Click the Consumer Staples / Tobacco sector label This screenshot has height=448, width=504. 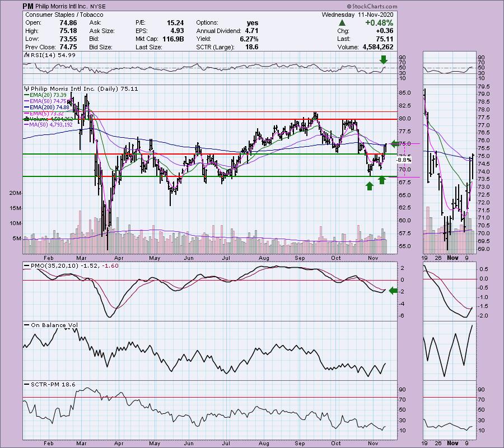pos(64,15)
